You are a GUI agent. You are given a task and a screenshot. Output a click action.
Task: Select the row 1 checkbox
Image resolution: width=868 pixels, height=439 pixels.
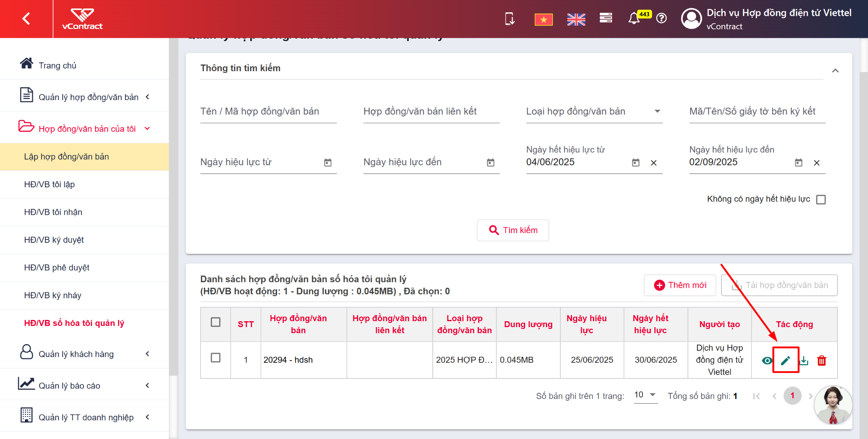click(x=216, y=358)
